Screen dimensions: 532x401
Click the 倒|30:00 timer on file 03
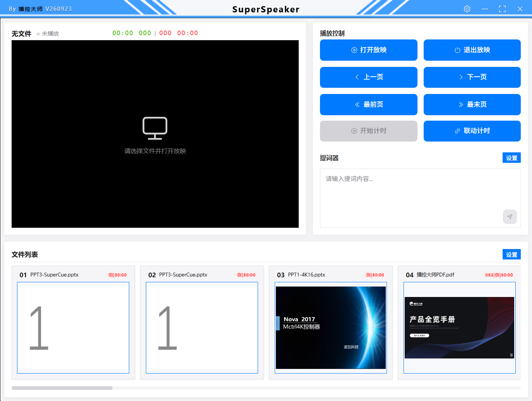(375, 275)
